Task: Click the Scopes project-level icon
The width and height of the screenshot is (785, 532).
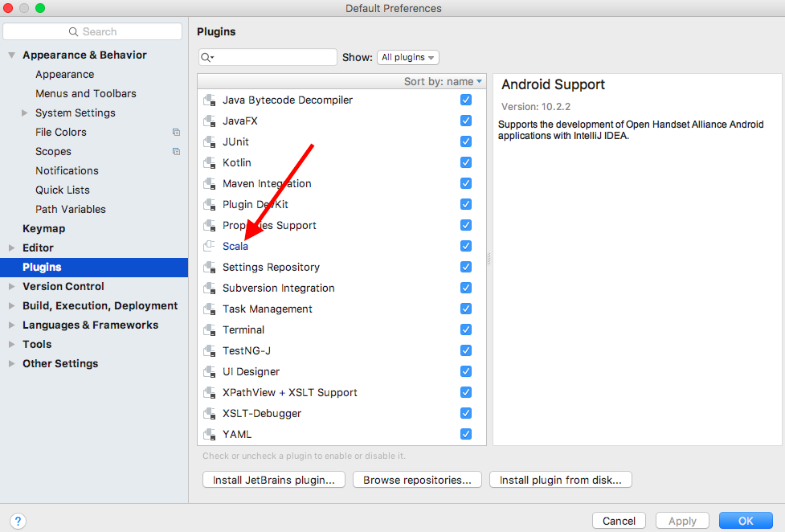Action: click(x=176, y=151)
